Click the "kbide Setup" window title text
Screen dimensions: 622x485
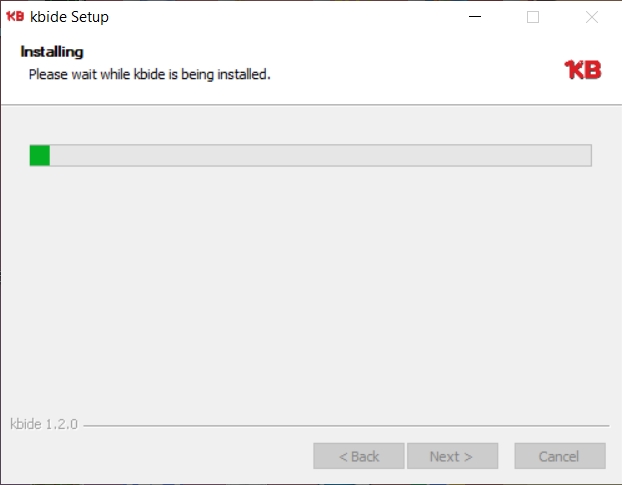pos(70,17)
